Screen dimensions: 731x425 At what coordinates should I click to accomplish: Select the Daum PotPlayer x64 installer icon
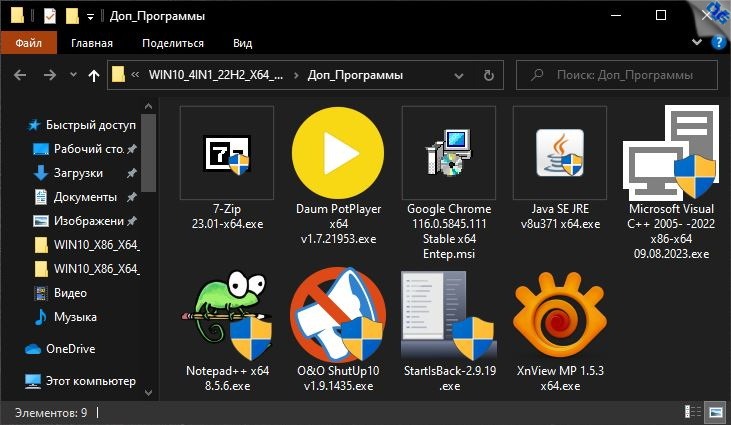[338, 153]
